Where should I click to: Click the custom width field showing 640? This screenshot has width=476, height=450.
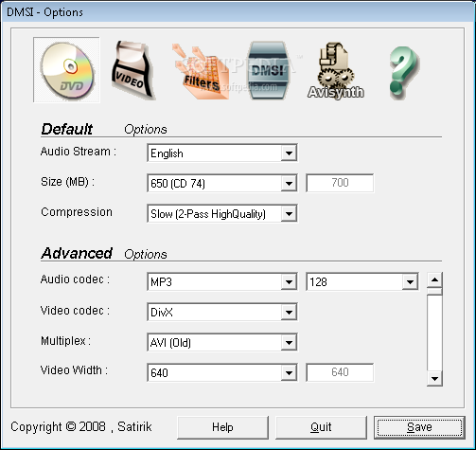[340, 372]
